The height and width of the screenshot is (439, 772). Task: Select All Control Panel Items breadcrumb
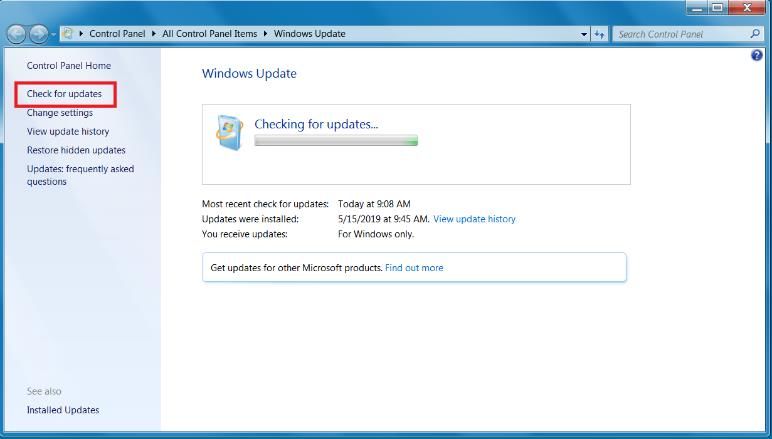210,33
